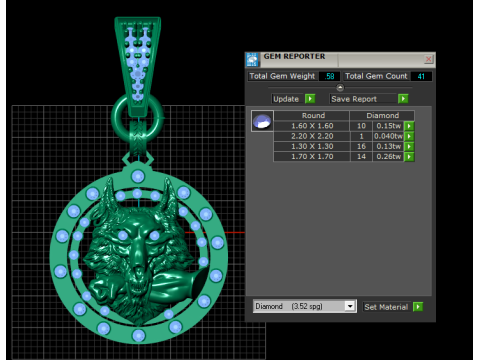
Task: Click the green arrow on 1.60 X 1.60 row
Action: coord(409,126)
